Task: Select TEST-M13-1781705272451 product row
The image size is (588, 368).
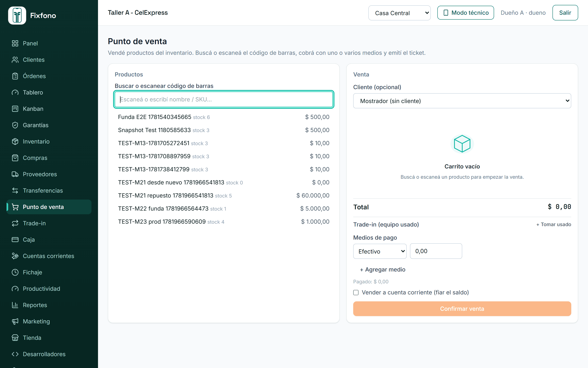Action: (x=224, y=143)
